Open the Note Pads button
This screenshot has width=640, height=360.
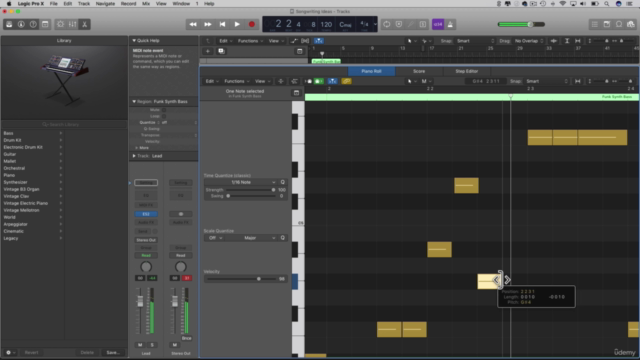click(607, 24)
